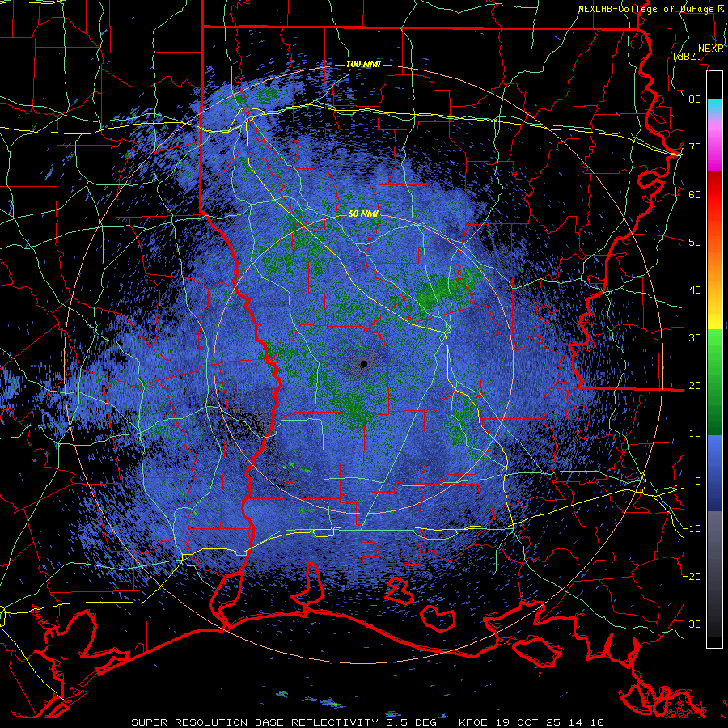Click the -10 dBZ label on color scale
The width and height of the screenshot is (728, 728).
click(692, 529)
